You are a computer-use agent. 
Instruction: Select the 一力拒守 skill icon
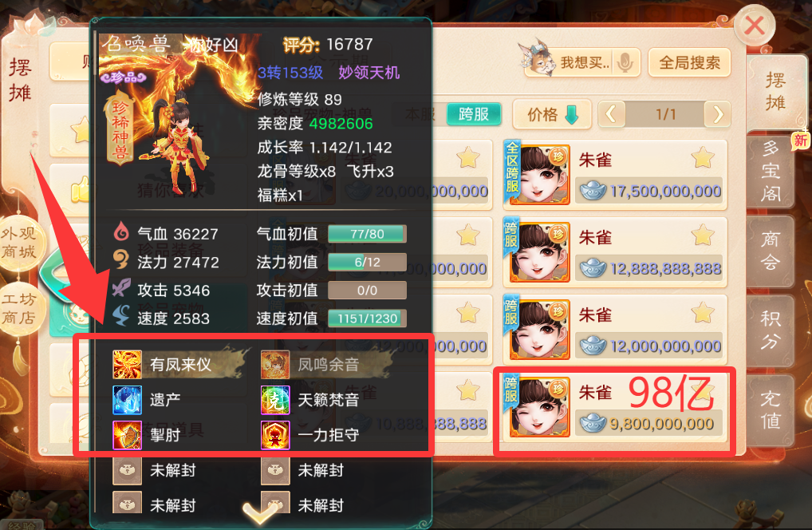pyautogui.click(x=275, y=435)
